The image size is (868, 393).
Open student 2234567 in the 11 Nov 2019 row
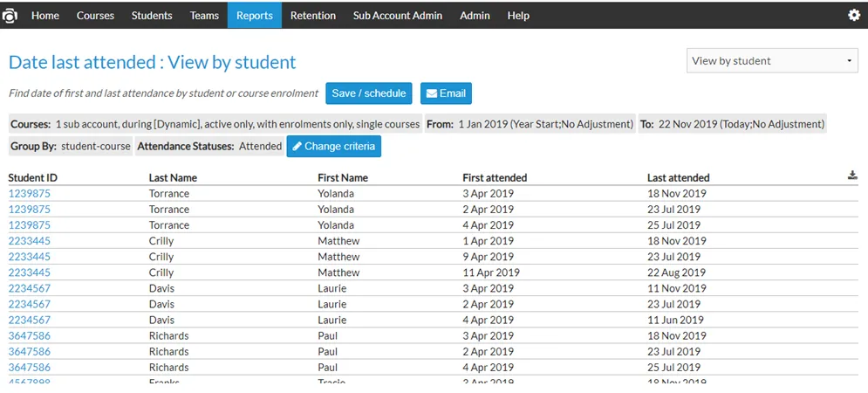(x=30, y=288)
